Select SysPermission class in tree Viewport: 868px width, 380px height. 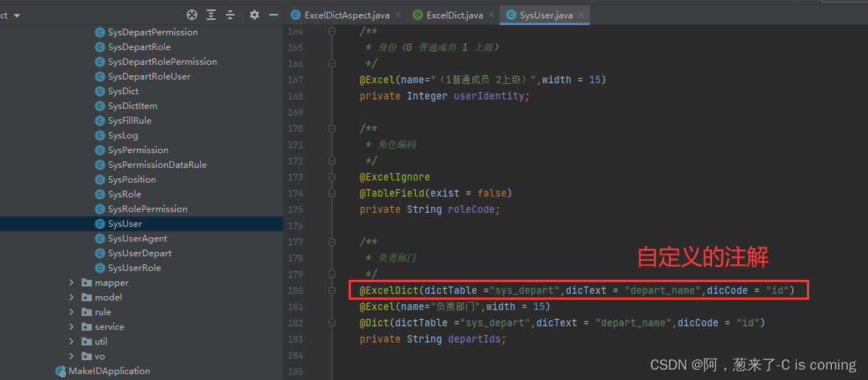coord(138,150)
